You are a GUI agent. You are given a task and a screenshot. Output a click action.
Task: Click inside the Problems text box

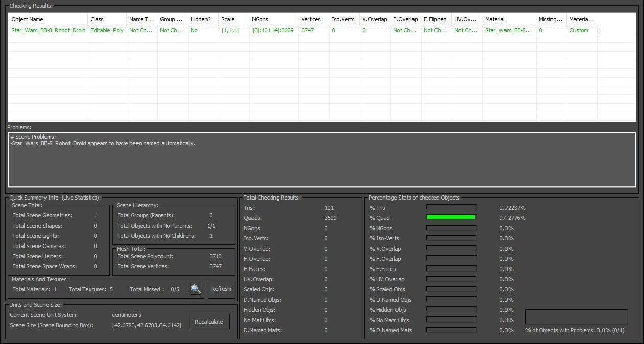click(x=322, y=160)
